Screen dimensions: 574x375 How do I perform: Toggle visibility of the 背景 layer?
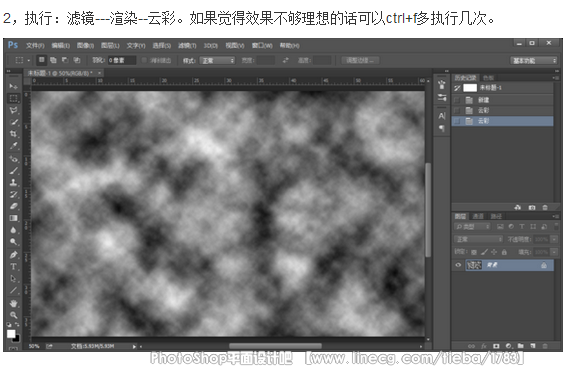[x=458, y=265]
